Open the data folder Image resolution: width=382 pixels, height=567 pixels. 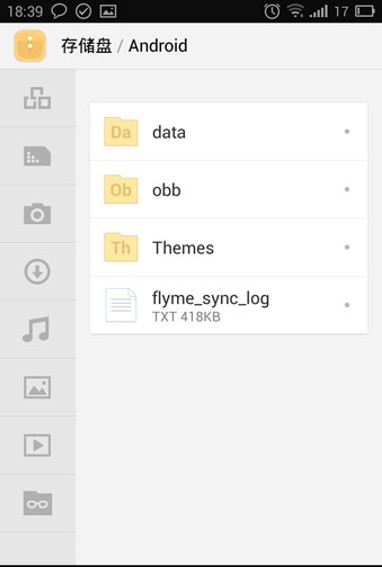click(229, 132)
